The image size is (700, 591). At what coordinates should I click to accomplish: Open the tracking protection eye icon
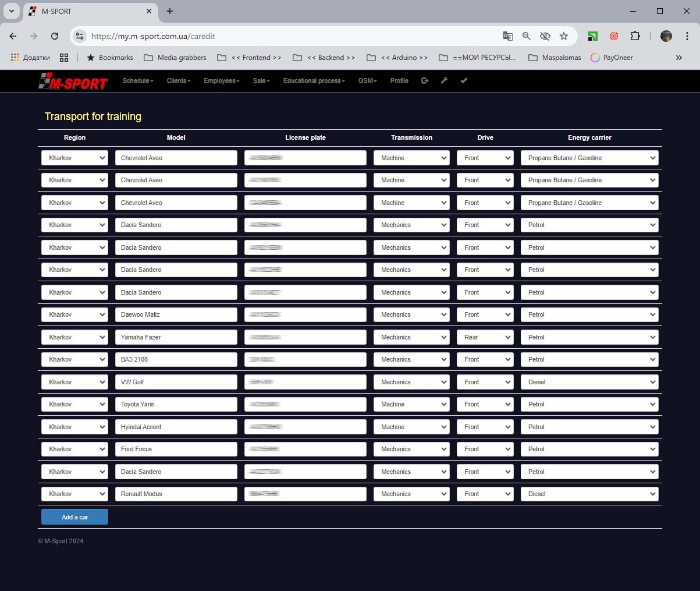545,36
